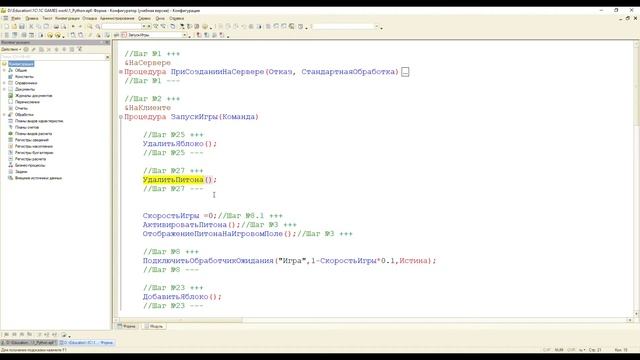Click into the toolbar search text field
Image resolution: width=640 pixels, height=360 pixels.
coord(122,27)
